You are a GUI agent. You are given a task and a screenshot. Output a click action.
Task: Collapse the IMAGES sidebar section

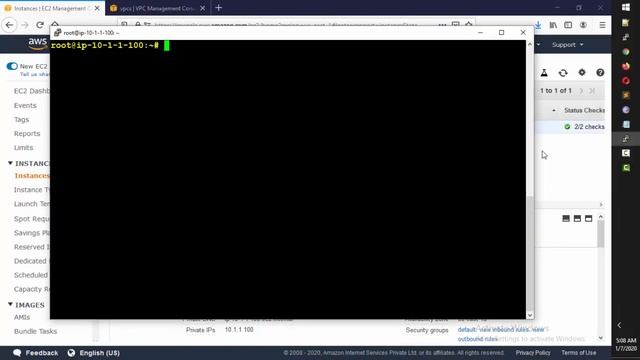pos(10,304)
